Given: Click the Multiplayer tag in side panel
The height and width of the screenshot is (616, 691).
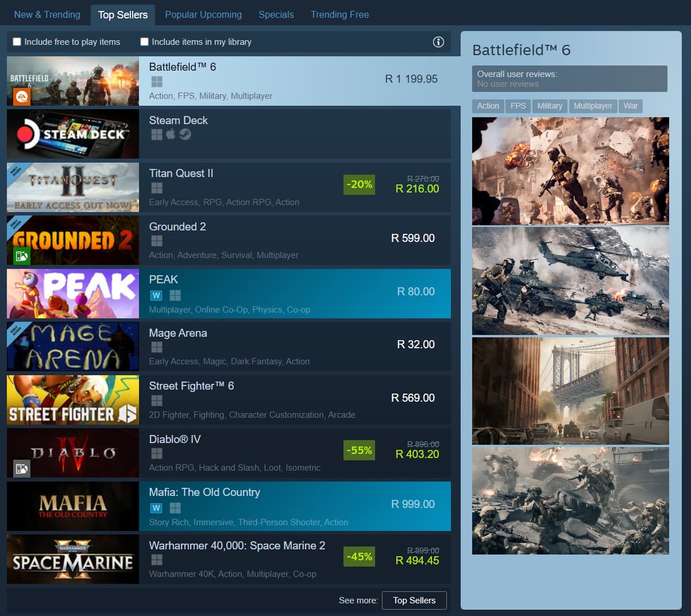Looking at the screenshot, I should coord(593,106).
